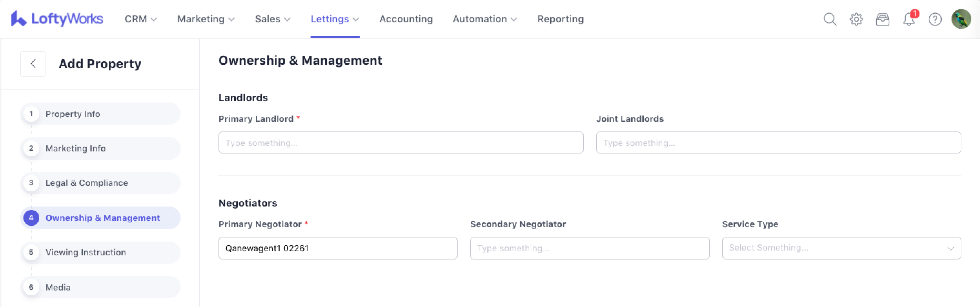Open user profile avatar menu
Screen dimensions: 980x307
(961, 19)
